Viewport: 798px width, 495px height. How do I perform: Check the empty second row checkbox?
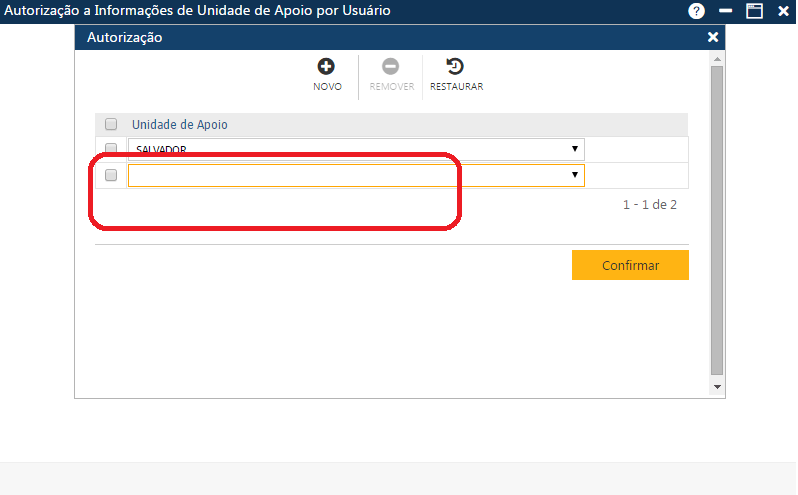click(111, 175)
